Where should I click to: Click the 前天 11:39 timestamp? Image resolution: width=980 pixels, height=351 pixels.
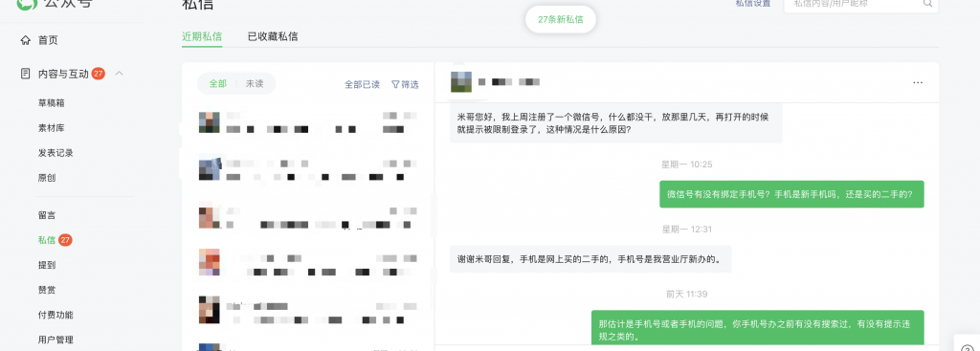coord(687,295)
